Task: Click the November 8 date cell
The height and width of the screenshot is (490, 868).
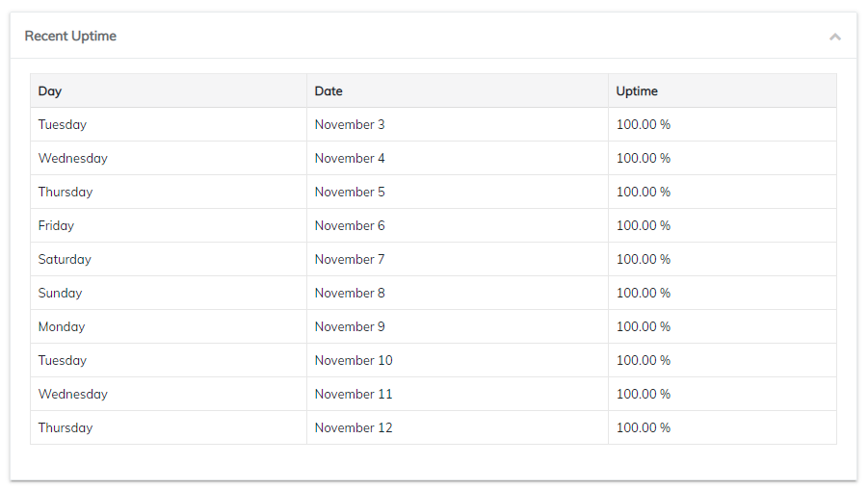Action: click(350, 294)
